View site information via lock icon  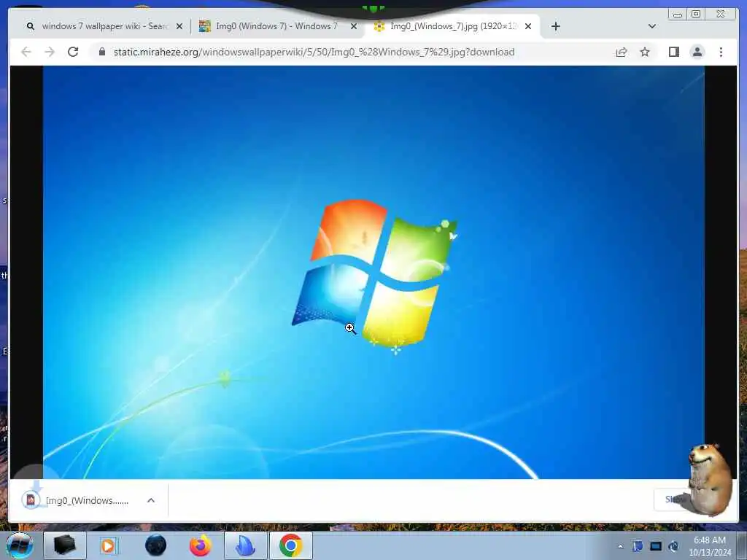click(x=101, y=52)
